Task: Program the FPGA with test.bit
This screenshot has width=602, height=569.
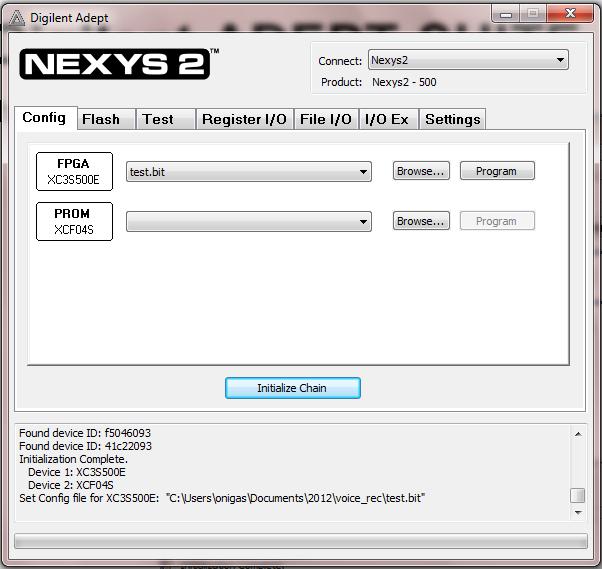Action: pyautogui.click(x=497, y=171)
